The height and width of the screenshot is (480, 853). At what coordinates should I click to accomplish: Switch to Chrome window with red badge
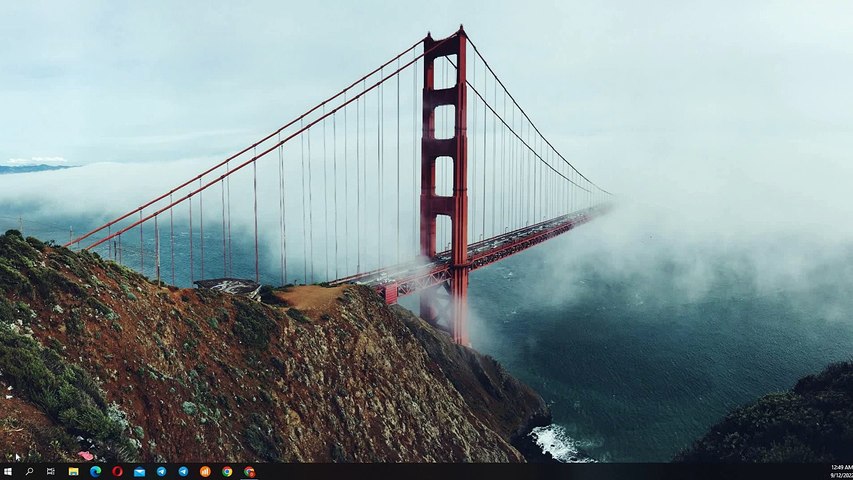(249, 472)
